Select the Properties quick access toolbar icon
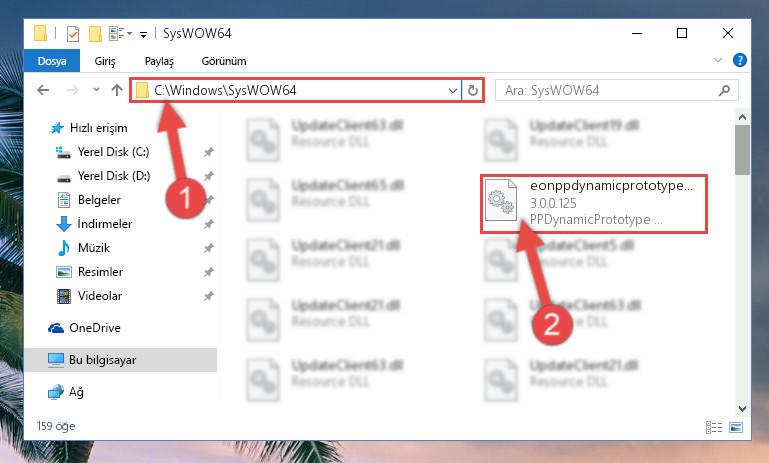This screenshot has height=463, width=769. point(73,34)
